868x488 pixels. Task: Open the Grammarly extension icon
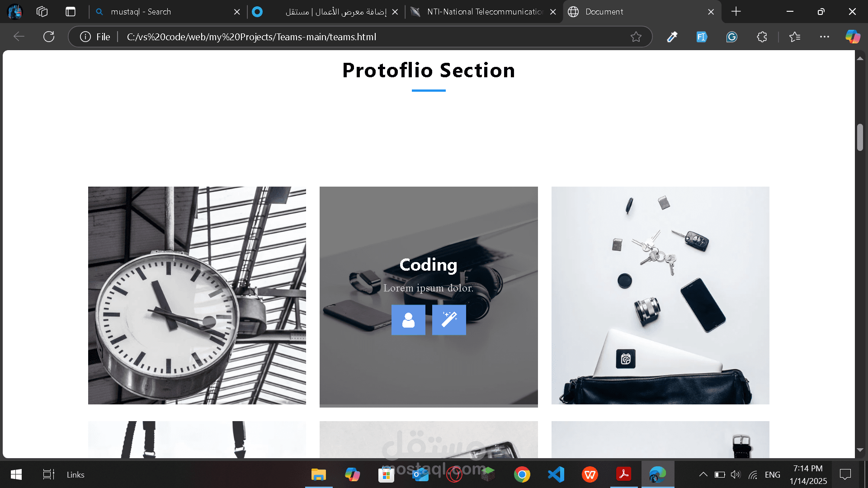click(x=732, y=37)
